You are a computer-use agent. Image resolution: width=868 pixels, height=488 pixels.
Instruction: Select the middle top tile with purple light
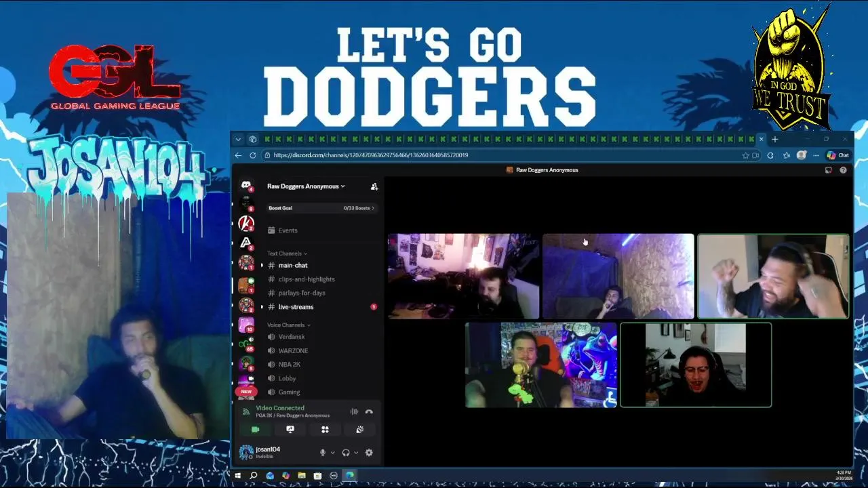tap(618, 276)
